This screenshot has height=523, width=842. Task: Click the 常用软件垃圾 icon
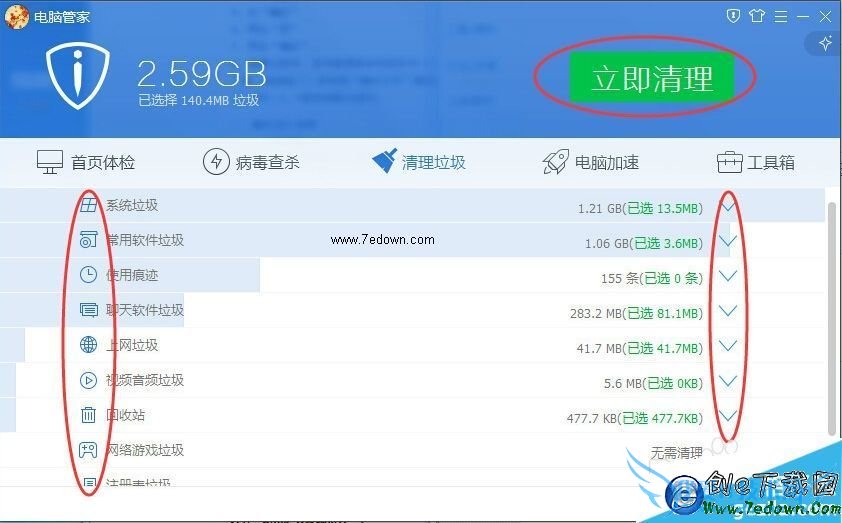coord(89,239)
